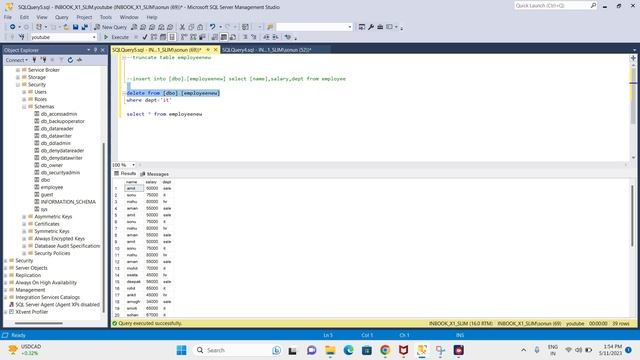Cut selection using the scissors icon

(x=182, y=27)
